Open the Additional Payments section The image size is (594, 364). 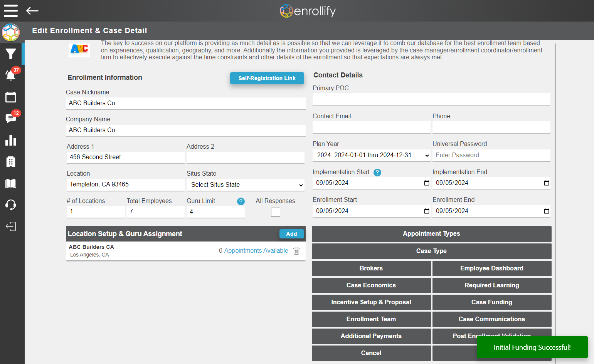[371, 336]
